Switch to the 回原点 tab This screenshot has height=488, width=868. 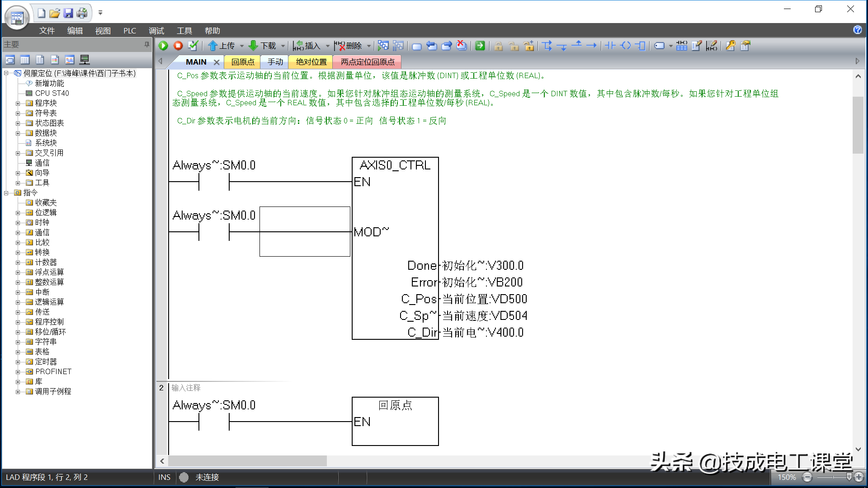tap(243, 62)
